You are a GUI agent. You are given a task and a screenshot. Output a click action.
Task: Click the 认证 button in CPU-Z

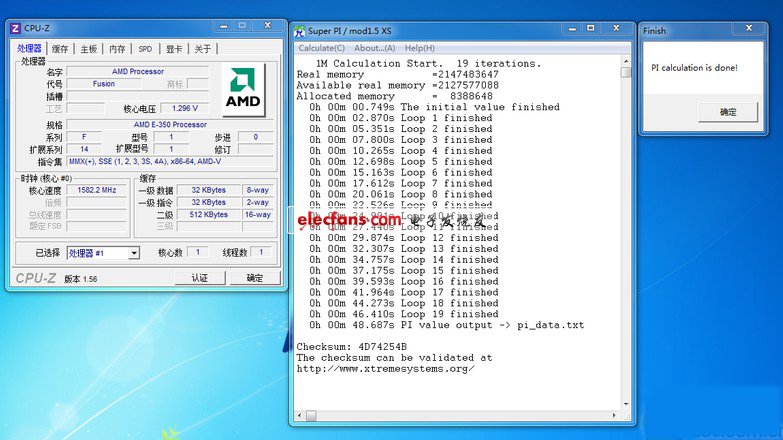coord(199,278)
